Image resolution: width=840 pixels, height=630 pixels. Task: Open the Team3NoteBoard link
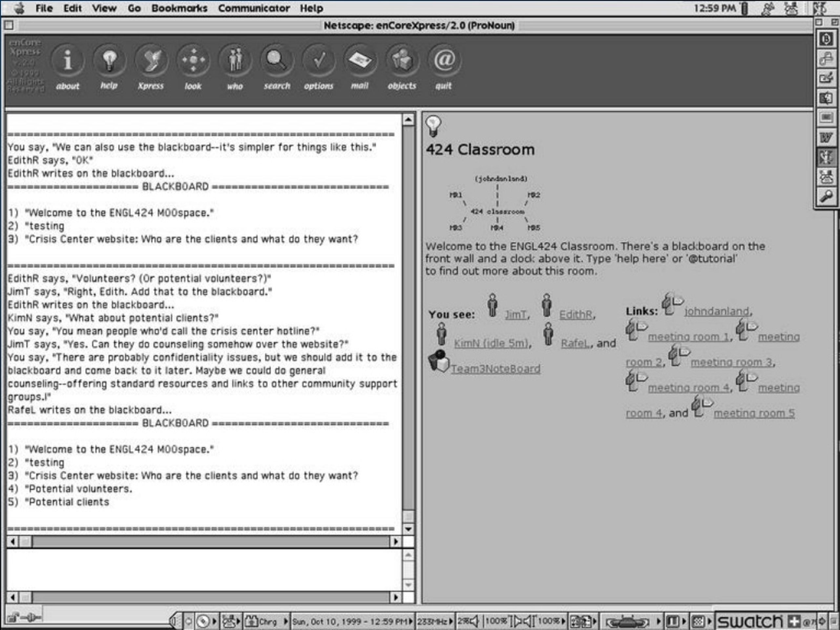pyautogui.click(x=495, y=368)
